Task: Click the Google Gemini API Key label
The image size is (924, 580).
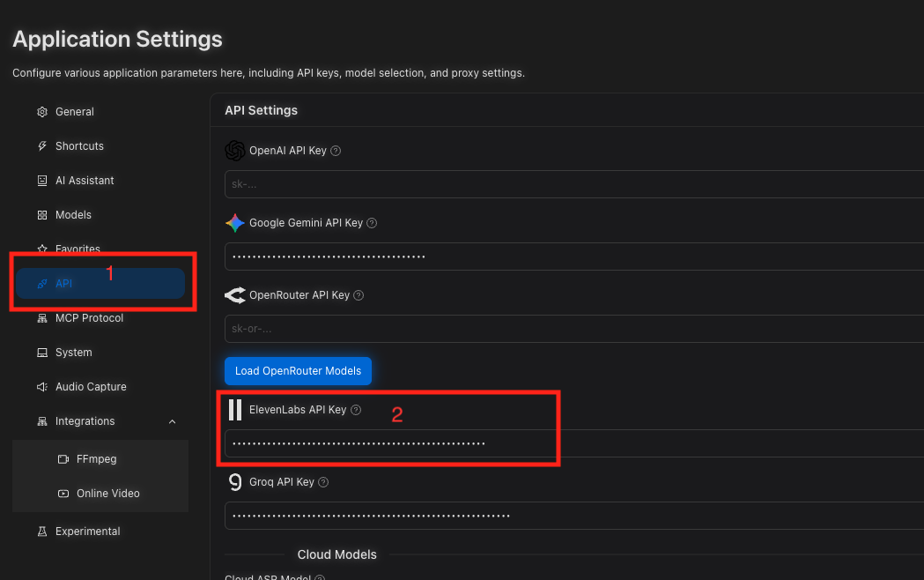Action: click(x=306, y=223)
